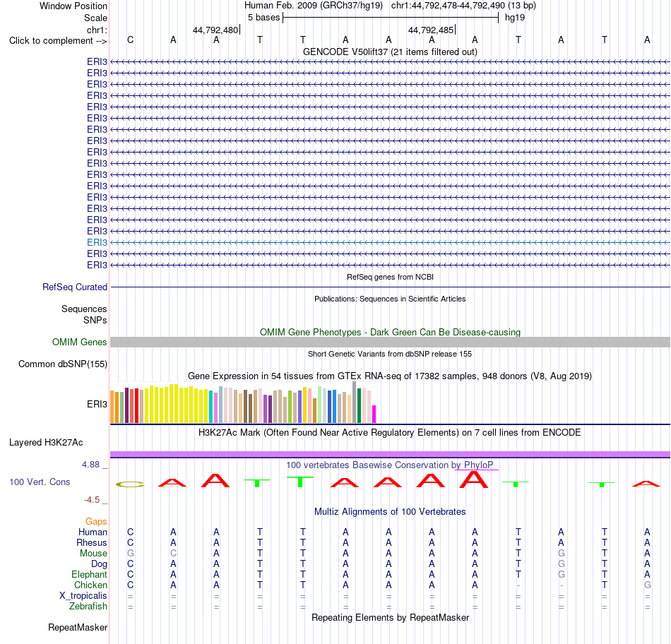Screen dimensions: 671x644
Task: Click the purple Layered H3K27Ac signal bar
Action: pos(390,454)
